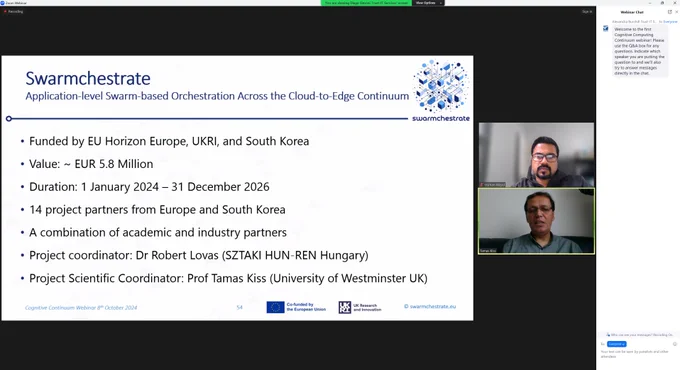Viewport: 680px width, 370px height.
Task: Click the 'A combination of academic and industry partners' bullet
Action: coord(158,232)
